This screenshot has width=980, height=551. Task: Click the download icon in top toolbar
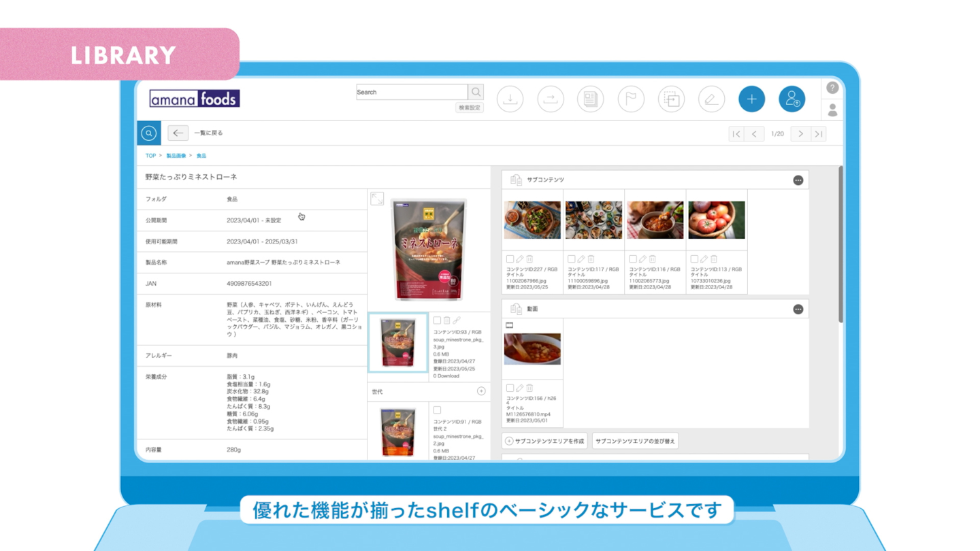click(x=510, y=99)
